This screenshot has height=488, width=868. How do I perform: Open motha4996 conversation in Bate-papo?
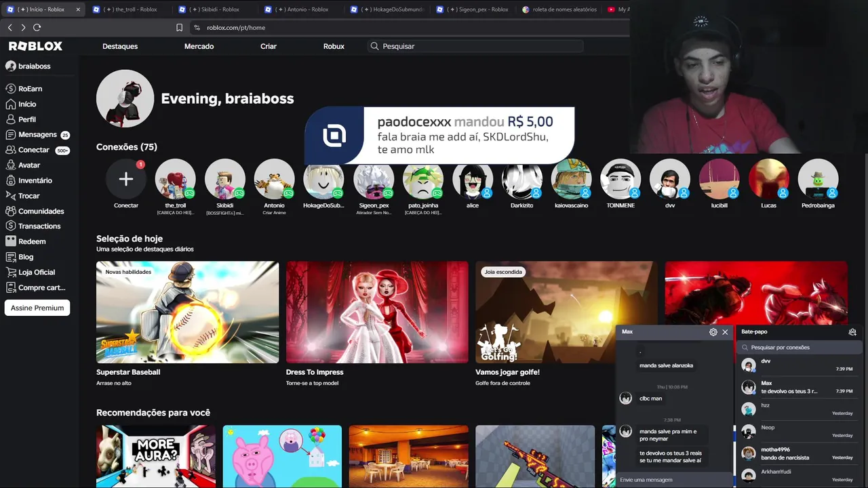pyautogui.click(x=799, y=453)
